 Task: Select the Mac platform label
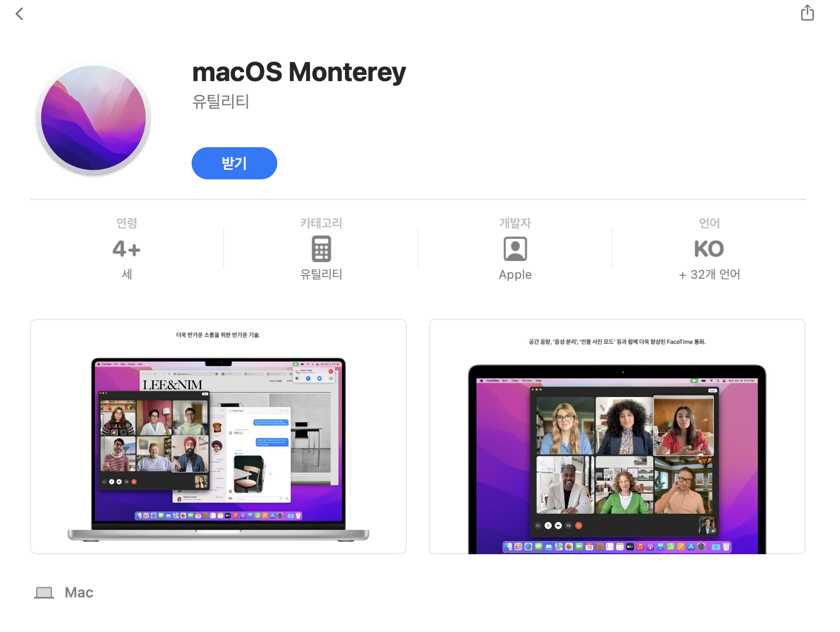tap(79, 593)
